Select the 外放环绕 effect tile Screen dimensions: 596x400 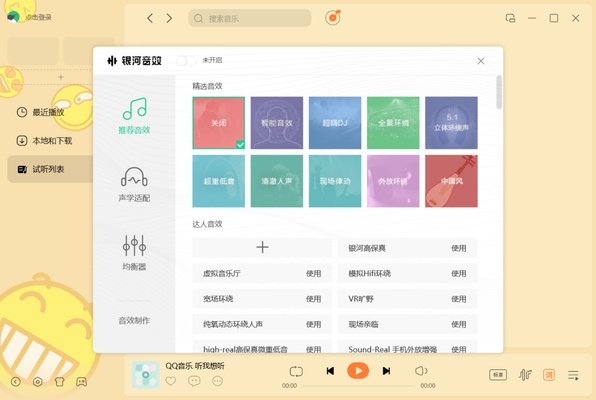(x=393, y=181)
